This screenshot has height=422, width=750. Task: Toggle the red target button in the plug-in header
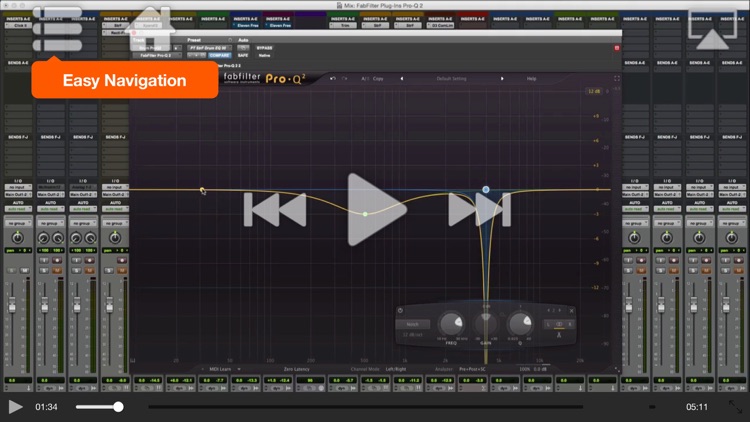point(617,48)
